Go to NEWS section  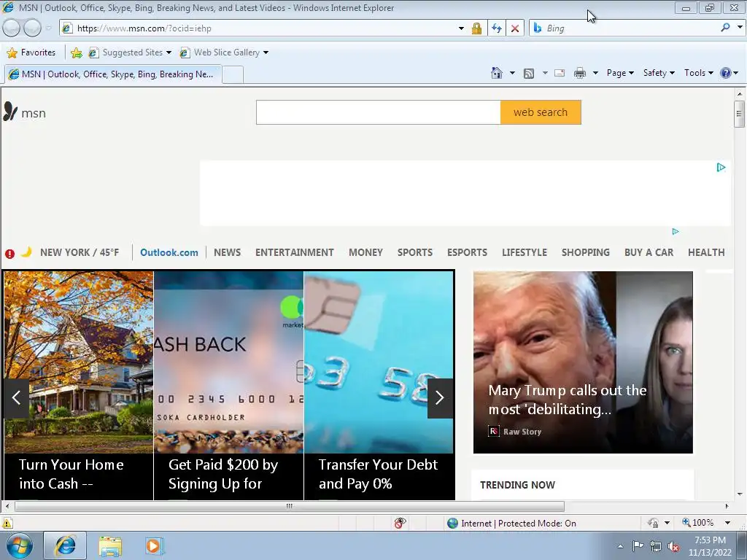228,252
